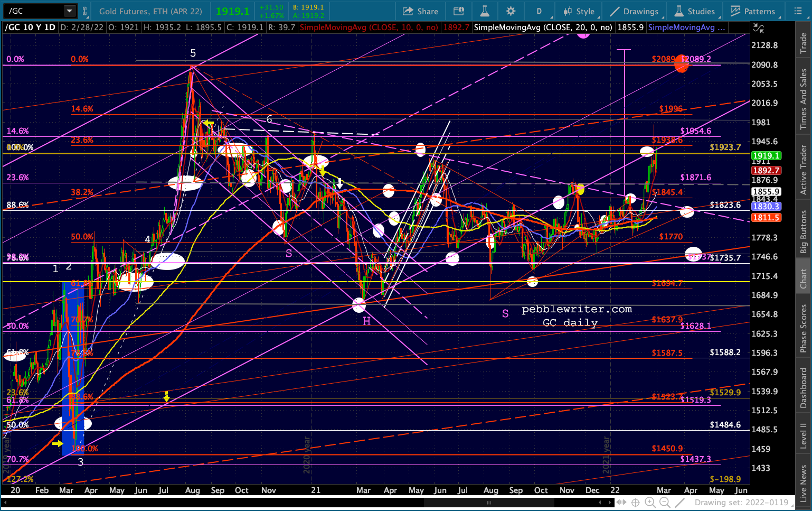Open the Studies menu
Screen dimensions: 812x511
pyautogui.click(x=695, y=11)
